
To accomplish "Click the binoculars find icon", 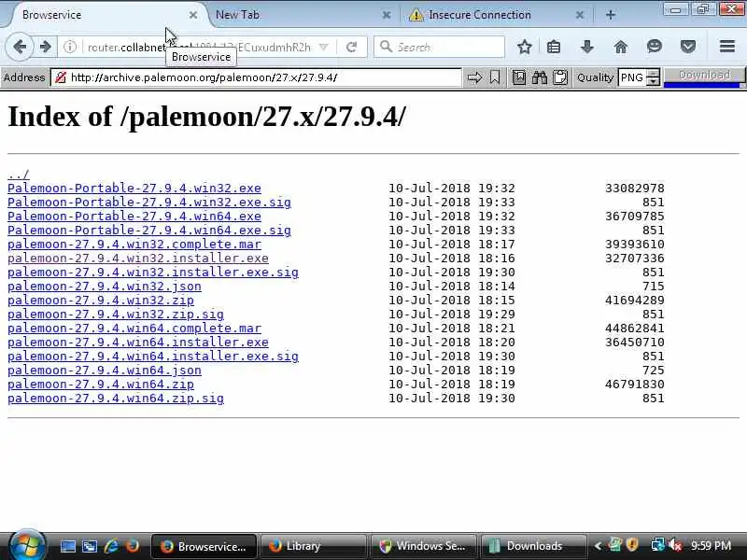I will pos(540,77).
